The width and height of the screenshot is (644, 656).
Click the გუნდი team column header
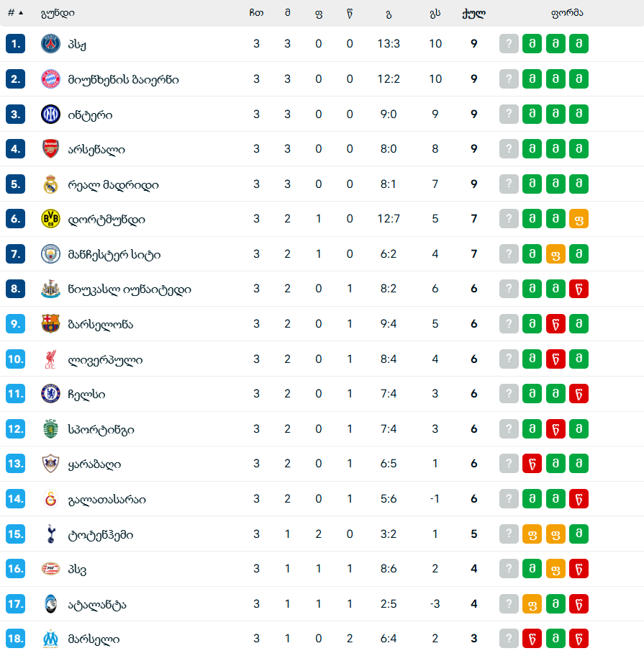click(58, 13)
